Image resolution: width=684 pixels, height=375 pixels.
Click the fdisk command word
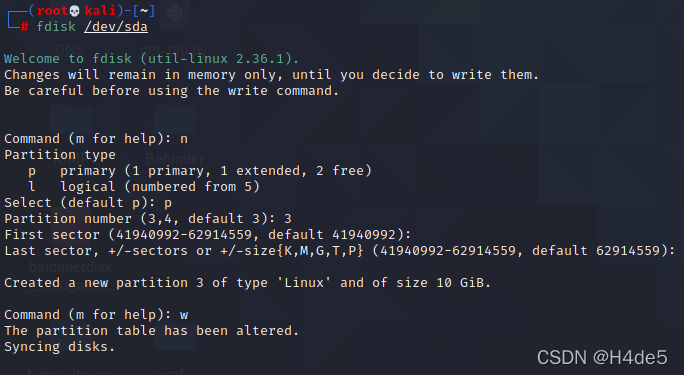point(56,27)
